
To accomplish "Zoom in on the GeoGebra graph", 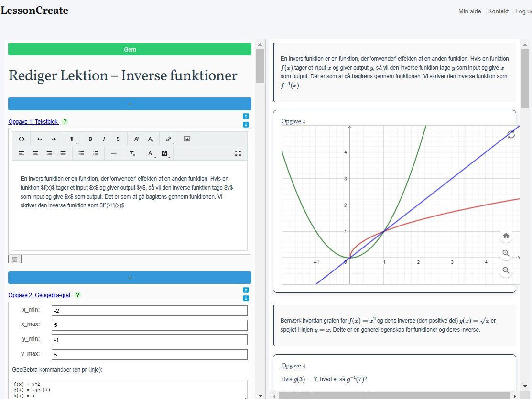I will tap(506, 253).
